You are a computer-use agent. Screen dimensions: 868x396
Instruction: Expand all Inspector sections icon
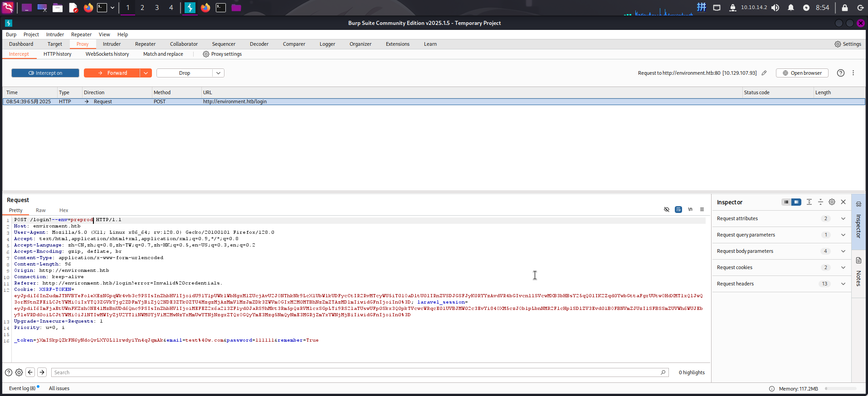tap(809, 202)
